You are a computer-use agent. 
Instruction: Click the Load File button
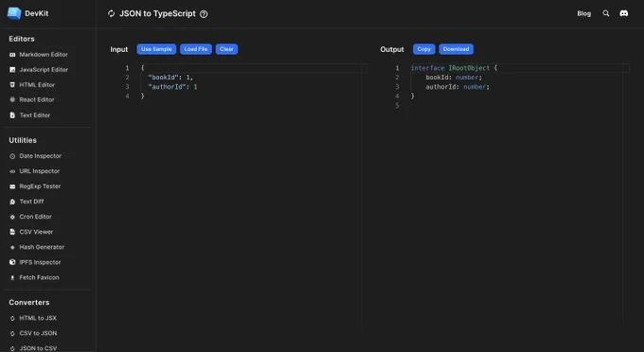196,49
